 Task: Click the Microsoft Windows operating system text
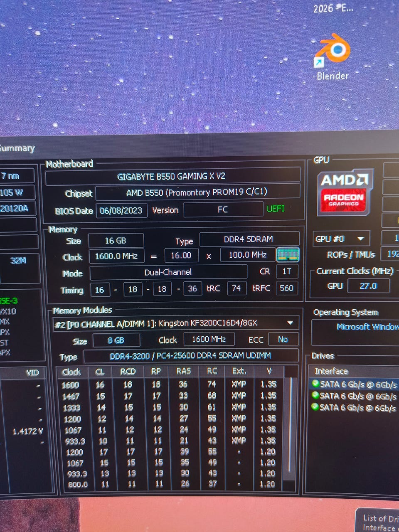click(x=367, y=327)
